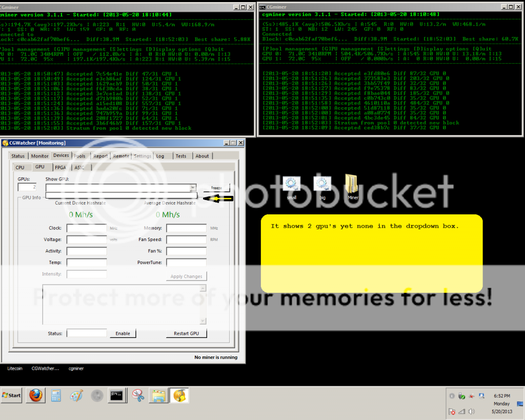The image size is (525, 420).
Task: Click the Apply Changes button
Action: click(187, 276)
